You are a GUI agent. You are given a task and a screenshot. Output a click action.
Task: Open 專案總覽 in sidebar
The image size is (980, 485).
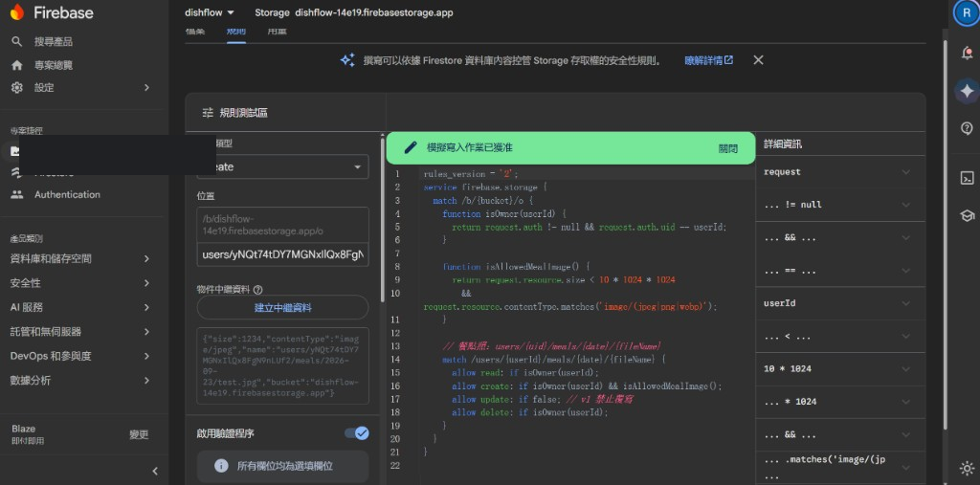54,65
